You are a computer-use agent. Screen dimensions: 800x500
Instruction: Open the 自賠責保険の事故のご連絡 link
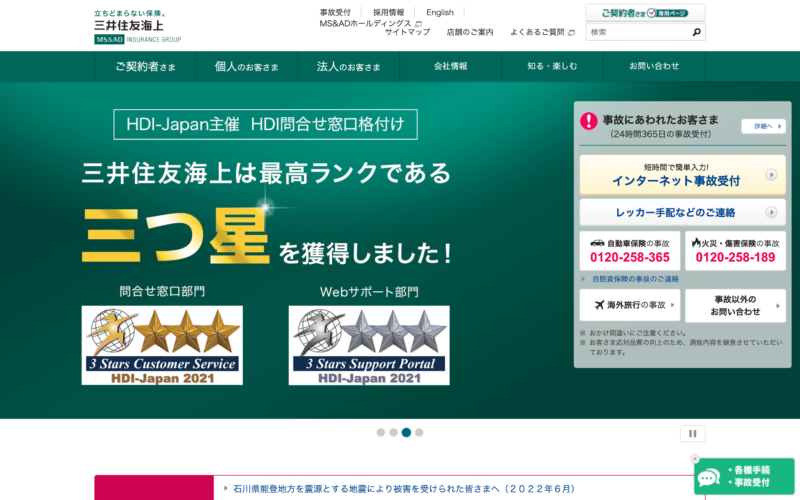pyautogui.click(x=635, y=279)
